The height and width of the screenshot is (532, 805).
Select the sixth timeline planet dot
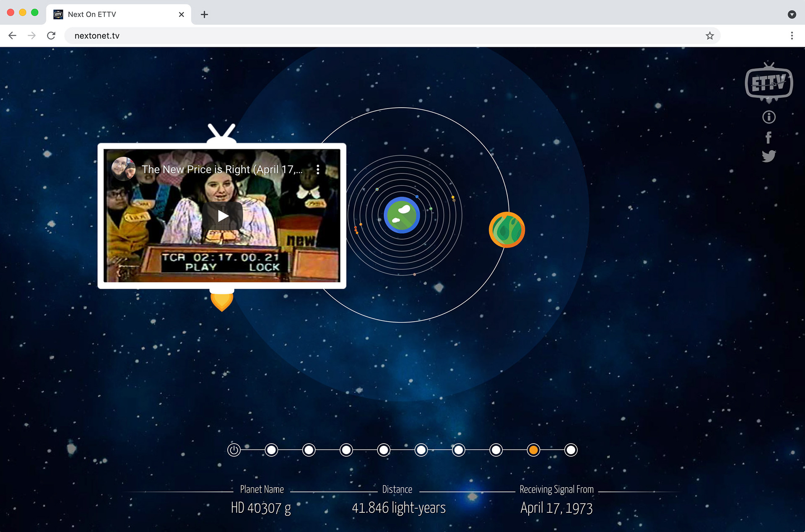pyautogui.click(x=421, y=450)
